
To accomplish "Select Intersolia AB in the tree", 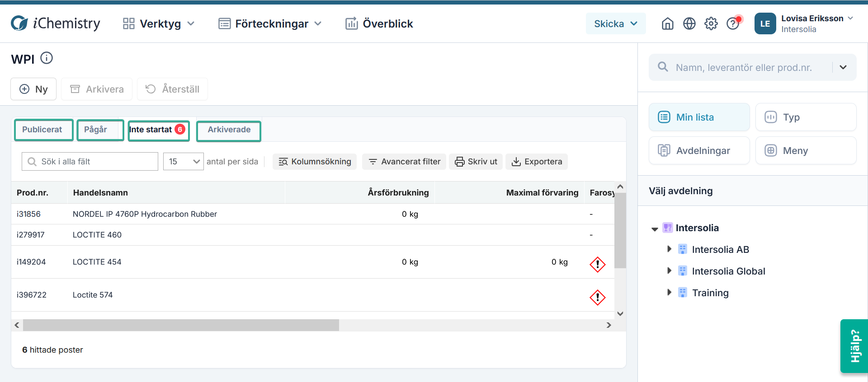I will [721, 249].
